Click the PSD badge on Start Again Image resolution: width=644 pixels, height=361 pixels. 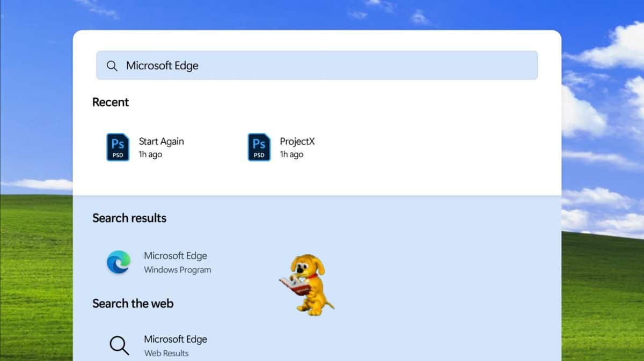click(118, 155)
